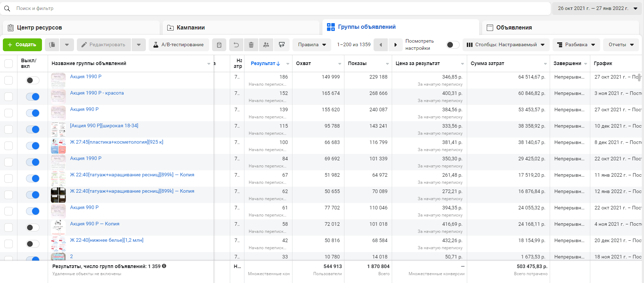This screenshot has width=644, height=283.
Task: Click the vertical scrollbar thumb in the table
Action: 639,78
